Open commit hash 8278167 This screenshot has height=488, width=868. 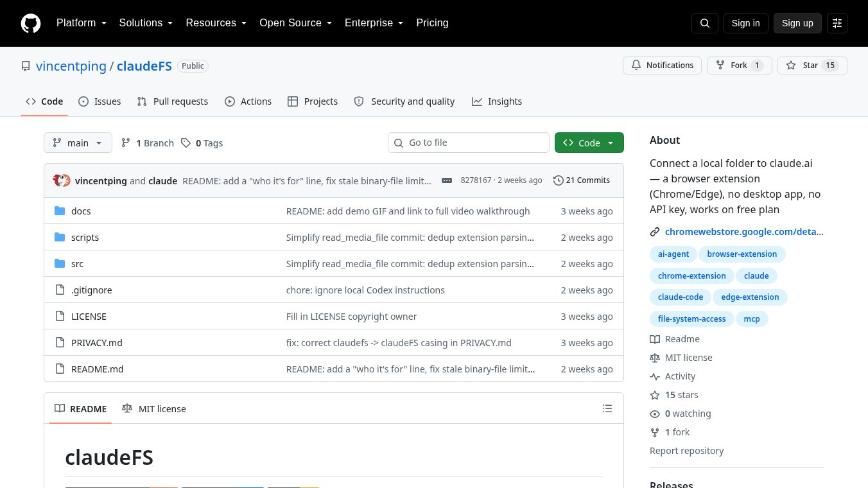[x=476, y=180]
